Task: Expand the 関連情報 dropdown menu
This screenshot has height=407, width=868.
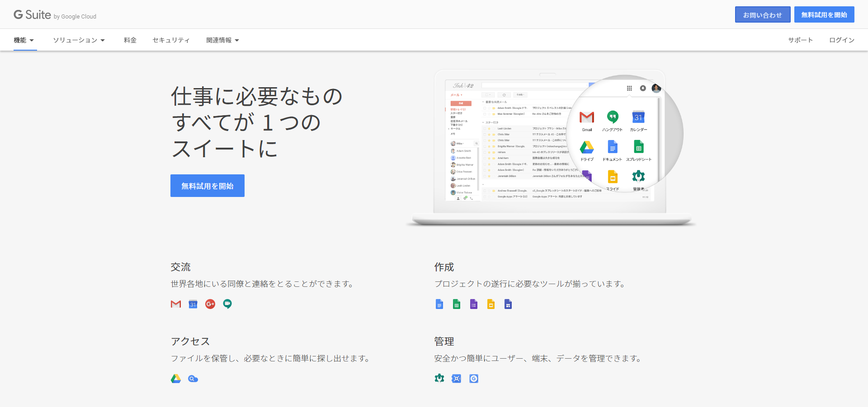Action: (x=223, y=40)
